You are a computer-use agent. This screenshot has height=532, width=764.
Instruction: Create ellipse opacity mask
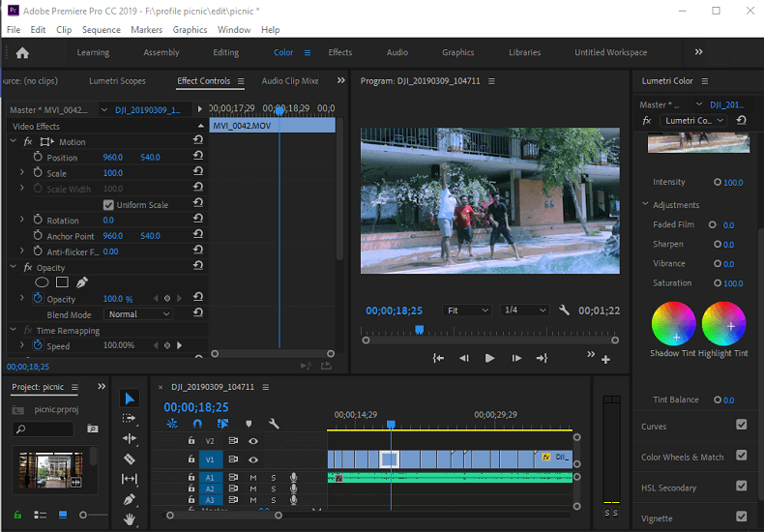pos(42,282)
